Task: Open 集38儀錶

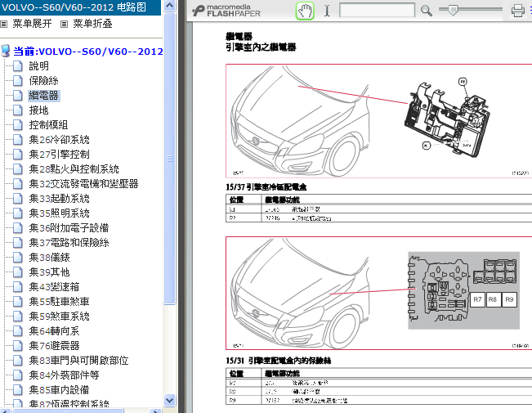Action: point(49,258)
